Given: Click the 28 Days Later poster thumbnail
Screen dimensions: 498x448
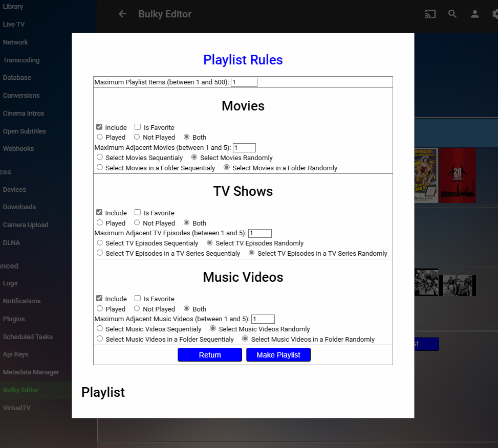Looking at the screenshot, I should pos(457,175).
